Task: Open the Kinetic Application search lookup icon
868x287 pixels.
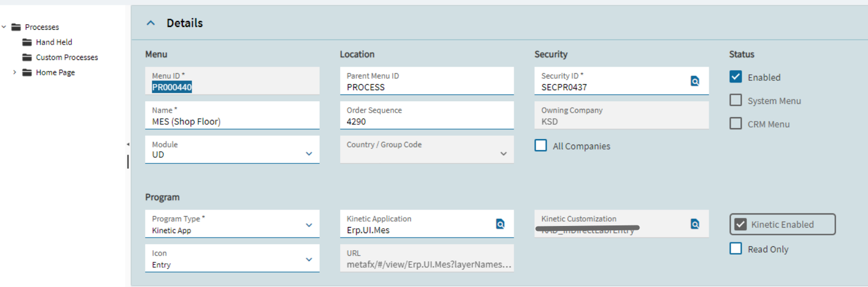Action: coord(500,224)
